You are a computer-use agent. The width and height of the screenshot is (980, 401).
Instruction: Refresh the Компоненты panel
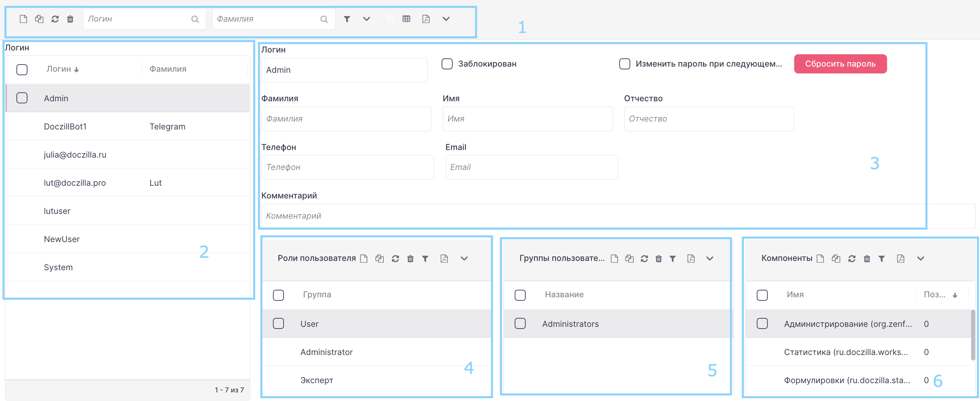(852, 259)
